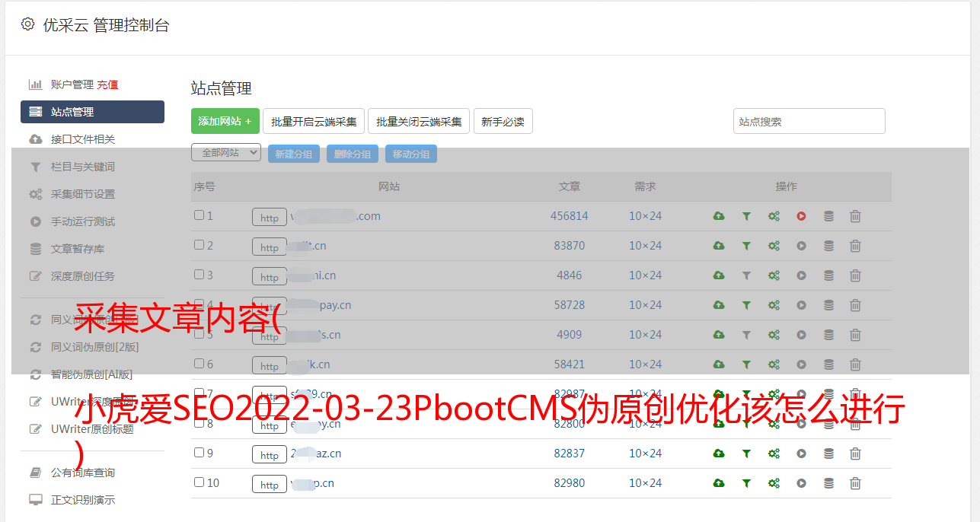Click the 新手必读 button
The image size is (980, 522).
click(503, 121)
